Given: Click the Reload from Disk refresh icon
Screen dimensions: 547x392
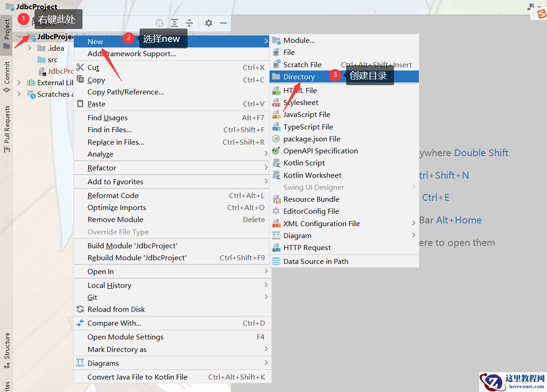Looking at the screenshot, I should (x=80, y=309).
